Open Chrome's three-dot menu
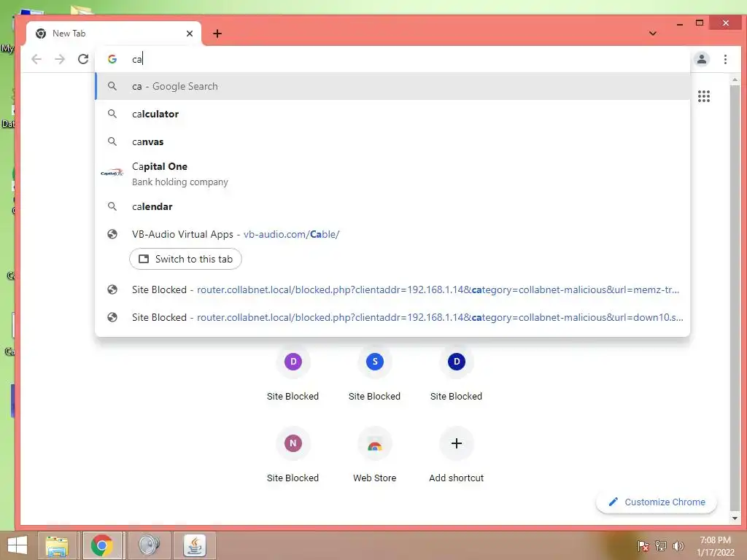Screen dimensions: 747x560 (x=725, y=59)
